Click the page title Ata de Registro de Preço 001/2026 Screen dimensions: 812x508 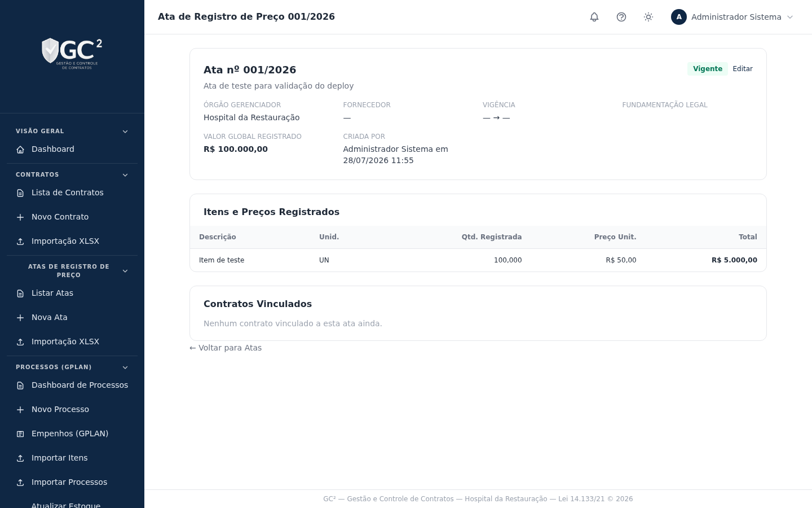246,17
